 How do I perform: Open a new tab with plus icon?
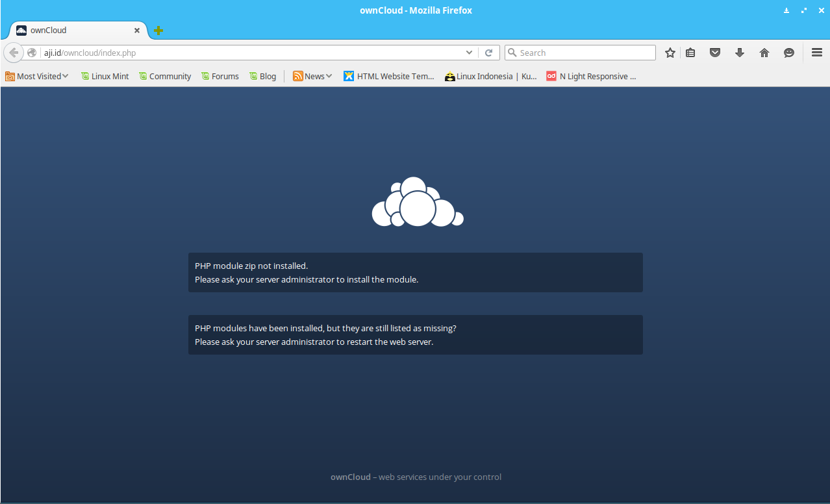158,31
